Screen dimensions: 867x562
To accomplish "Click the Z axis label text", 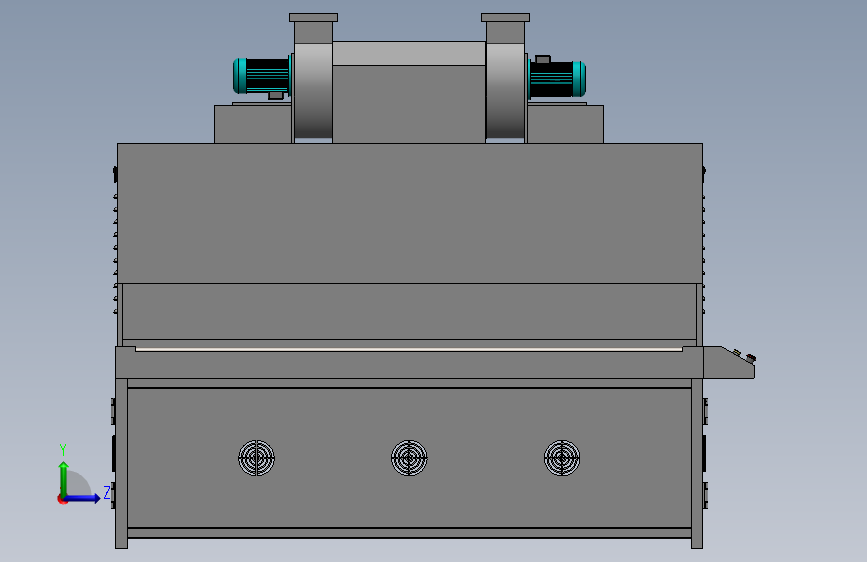I will [x=107, y=492].
